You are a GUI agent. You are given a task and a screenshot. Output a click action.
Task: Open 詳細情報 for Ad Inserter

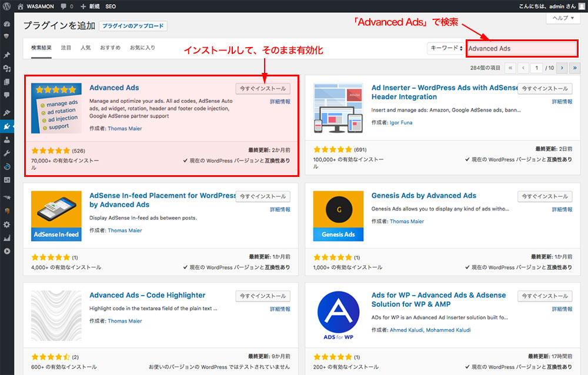point(562,102)
